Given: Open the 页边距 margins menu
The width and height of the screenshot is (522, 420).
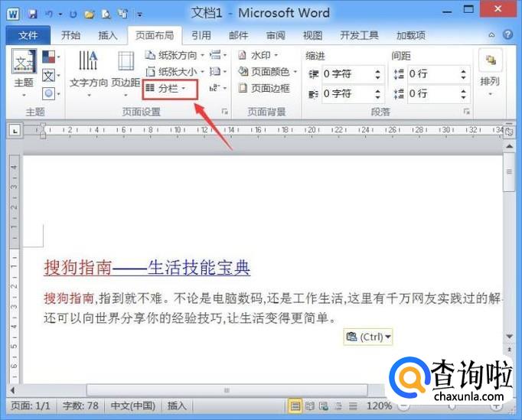Looking at the screenshot, I should 126,74.
